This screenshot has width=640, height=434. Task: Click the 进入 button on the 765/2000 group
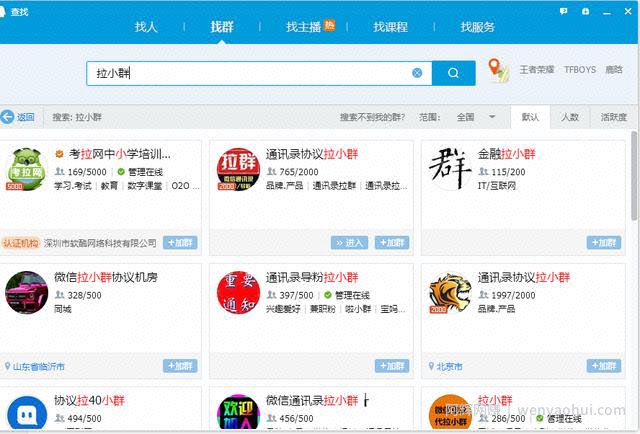[x=349, y=243]
